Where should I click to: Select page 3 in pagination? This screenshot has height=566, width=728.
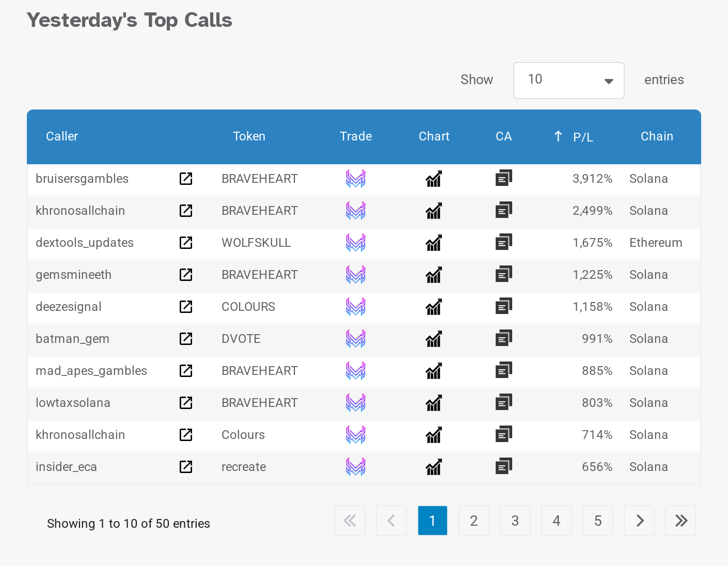point(515,521)
